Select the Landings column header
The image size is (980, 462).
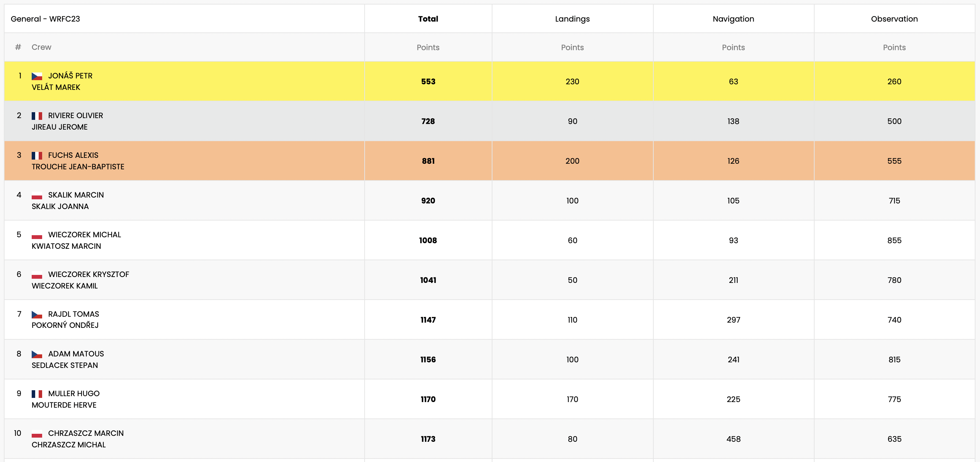click(x=572, y=19)
